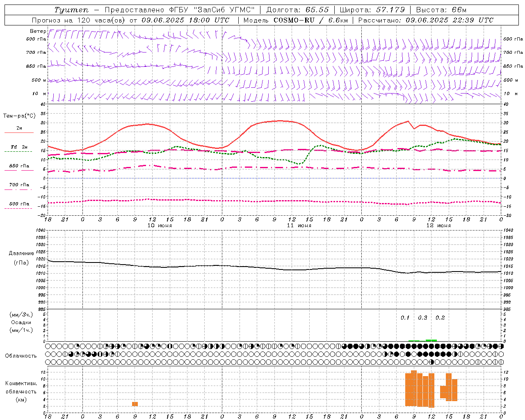The width and height of the screenshot is (525, 420).
Task: Click the "850 гПа" temperature legend entry
Action: pyautogui.click(x=19, y=167)
